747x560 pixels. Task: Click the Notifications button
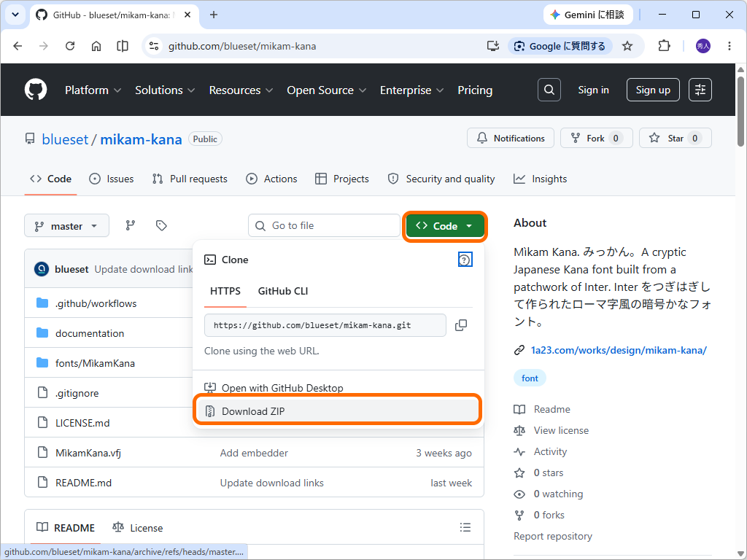coord(510,138)
